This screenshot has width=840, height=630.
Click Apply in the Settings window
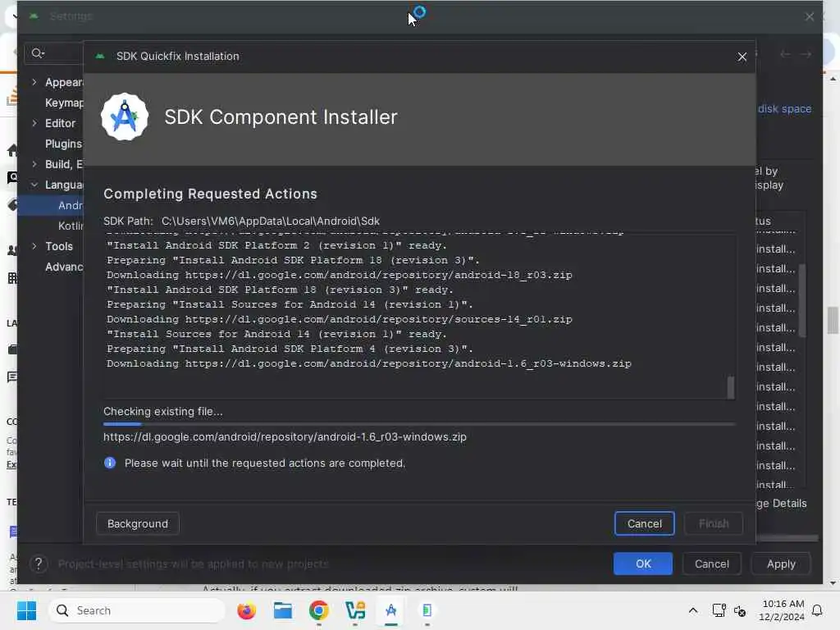pyautogui.click(x=781, y=564)
